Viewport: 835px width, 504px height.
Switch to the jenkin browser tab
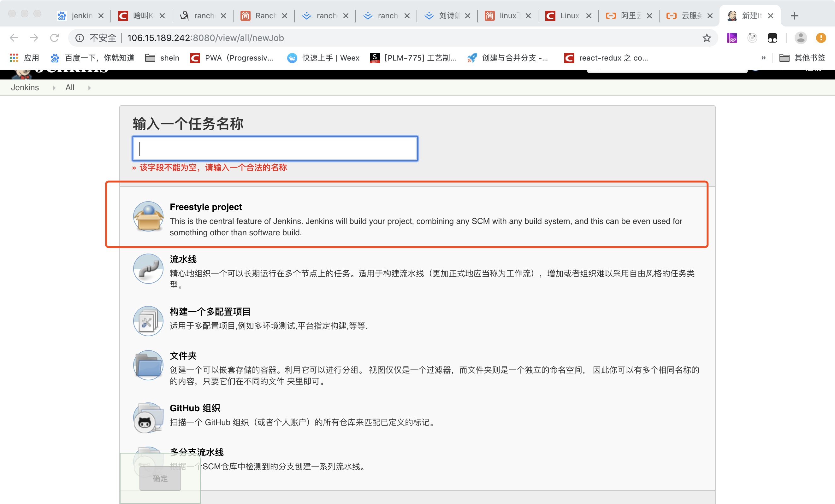click(x=81, y=15)
